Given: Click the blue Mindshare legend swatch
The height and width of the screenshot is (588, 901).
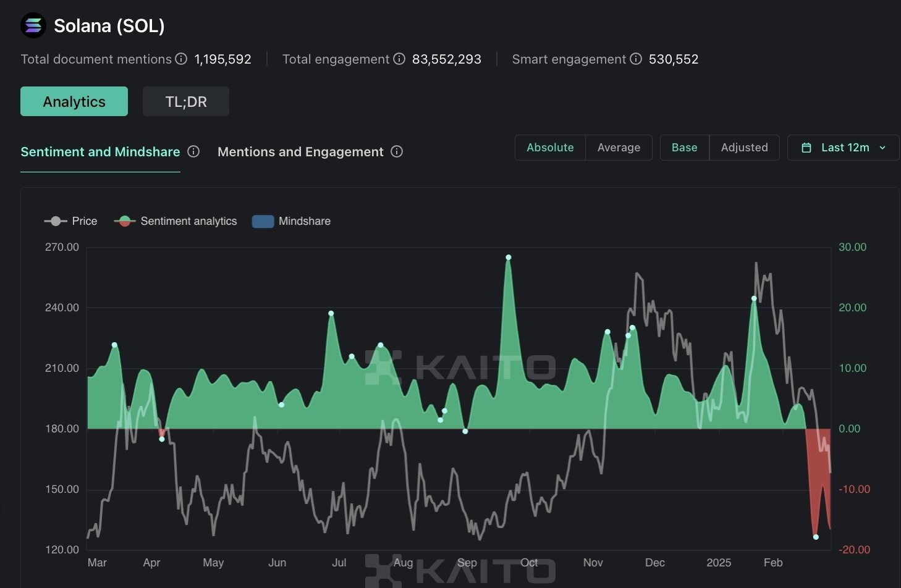Looking at the screenshot, I should 263,221.
